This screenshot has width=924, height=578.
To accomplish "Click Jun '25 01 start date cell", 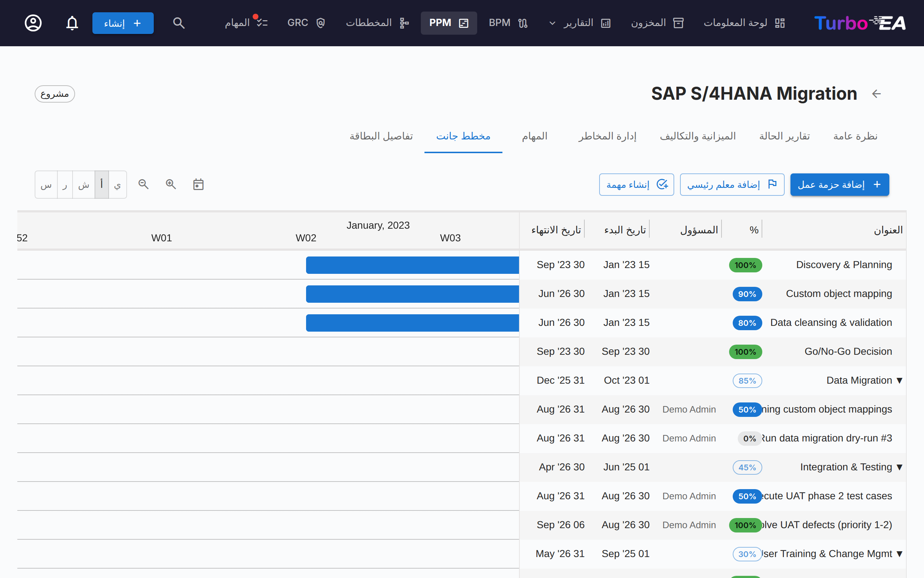I will pyautogui.click(x=626, y=467).
